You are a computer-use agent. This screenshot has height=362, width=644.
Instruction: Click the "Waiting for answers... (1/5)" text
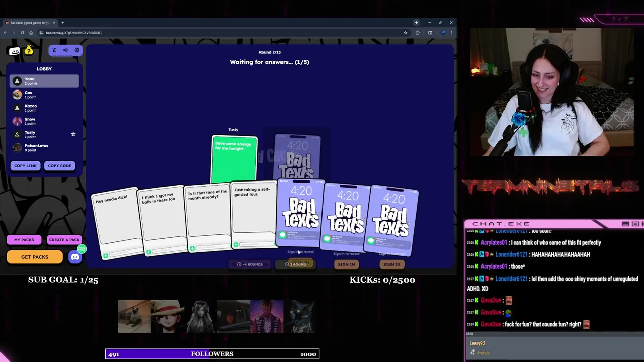270,62
